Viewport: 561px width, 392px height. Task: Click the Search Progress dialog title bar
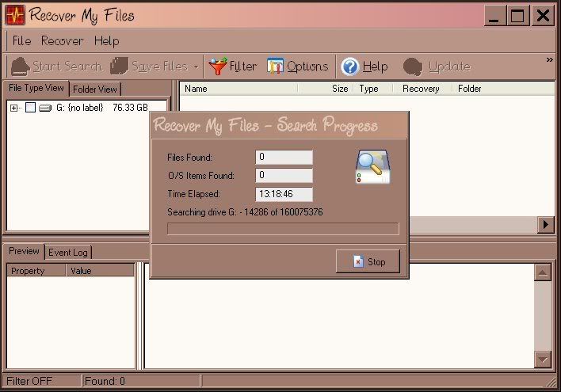[x=280, y=126]
